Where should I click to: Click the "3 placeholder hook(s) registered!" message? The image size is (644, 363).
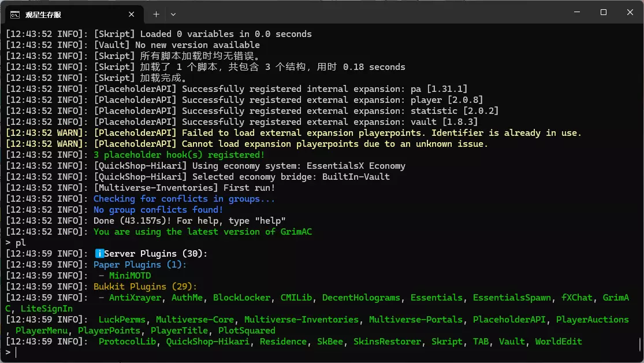coord(179,155)
